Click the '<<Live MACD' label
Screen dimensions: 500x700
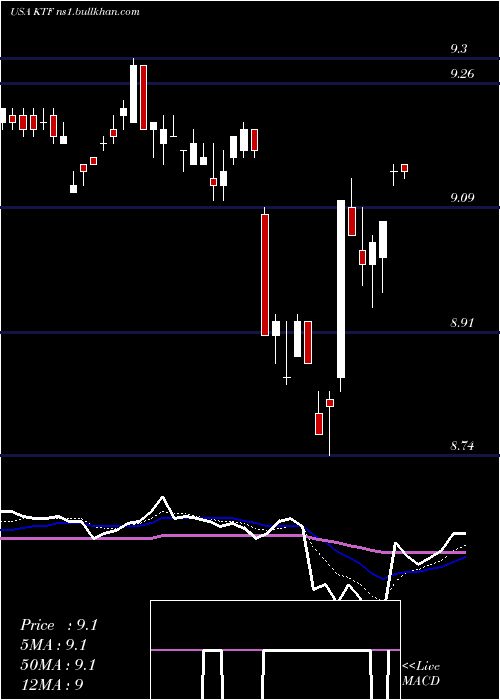coord(421,673)
